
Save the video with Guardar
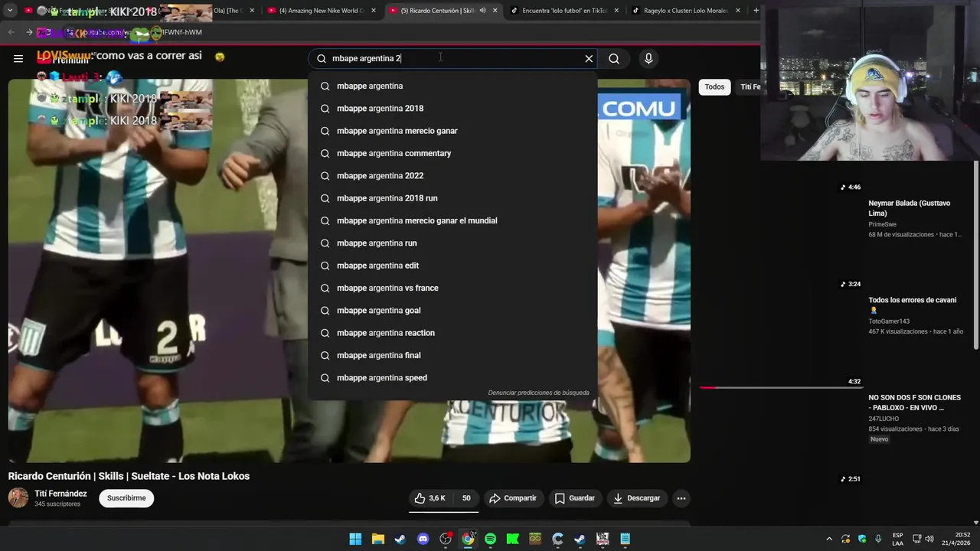pyautogui.click(x=575, y=498)
